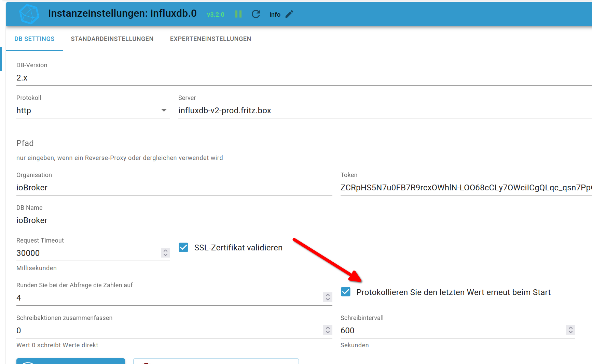
Task: Click the Reverse-Proxy hint text under Pfad
Action: (x=120, y=158)
